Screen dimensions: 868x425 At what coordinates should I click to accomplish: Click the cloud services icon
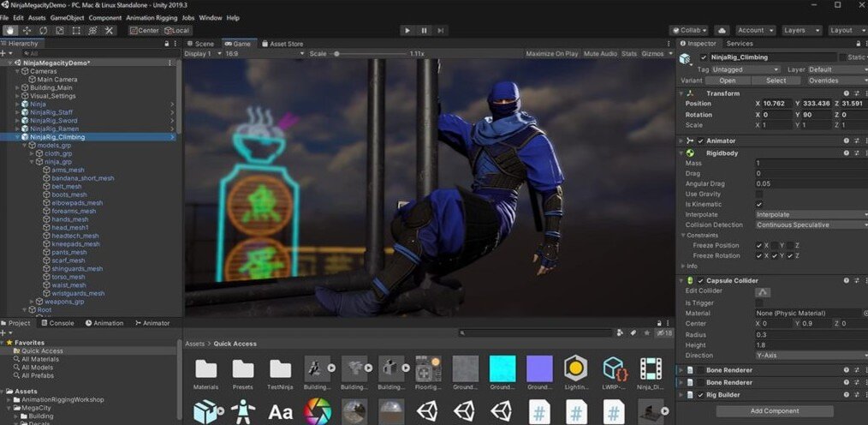pyautogui.click(x=722, y=31)
